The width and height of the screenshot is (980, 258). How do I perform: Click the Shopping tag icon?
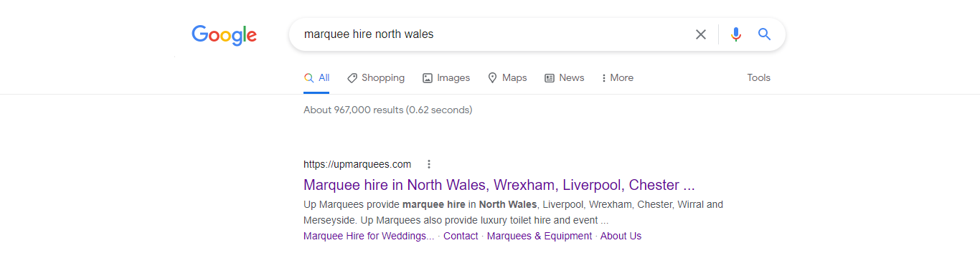352,78
